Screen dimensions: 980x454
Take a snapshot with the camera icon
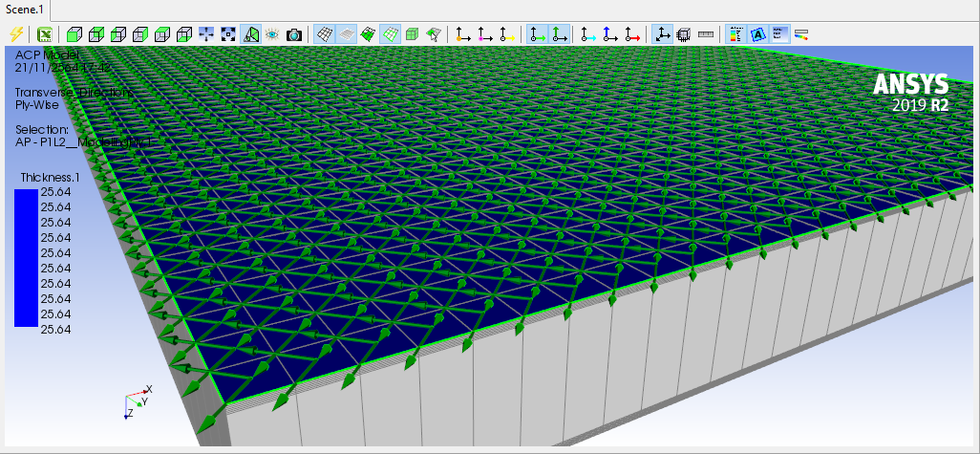294,35
